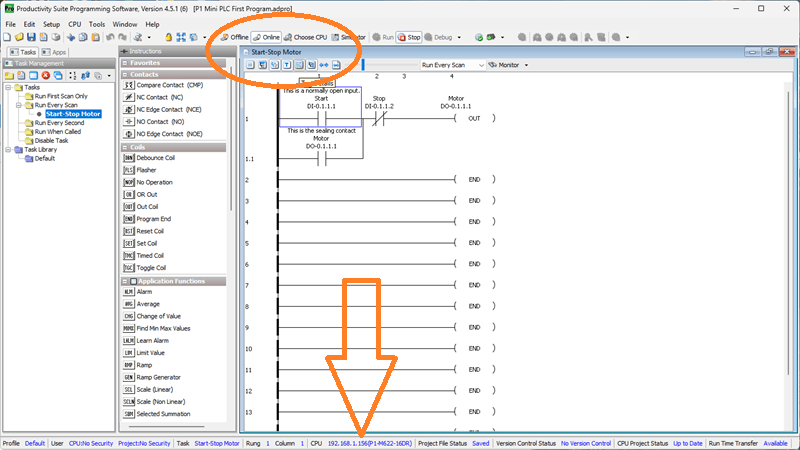Click the Scale (Linear) function icon

(128, 389)
